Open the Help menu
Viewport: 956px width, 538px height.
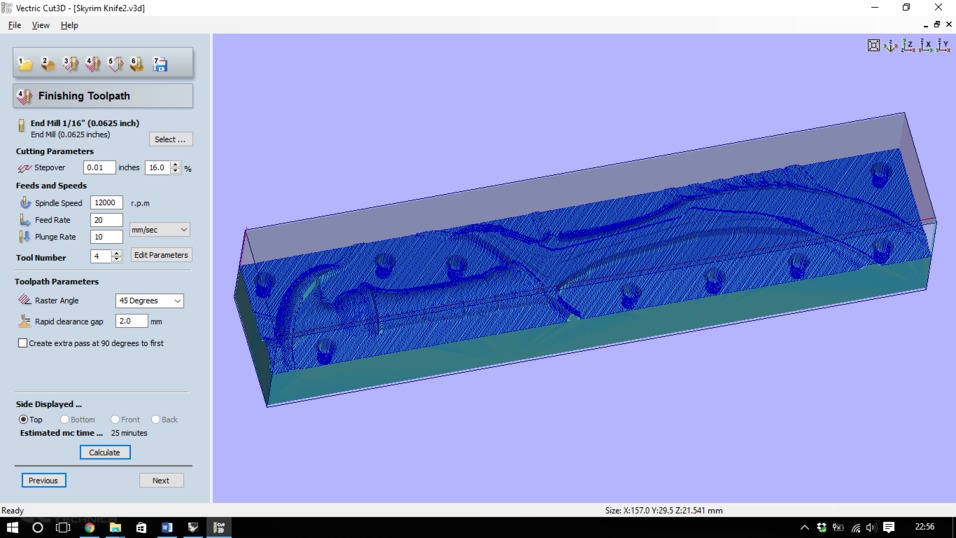[x=69, y=25]
